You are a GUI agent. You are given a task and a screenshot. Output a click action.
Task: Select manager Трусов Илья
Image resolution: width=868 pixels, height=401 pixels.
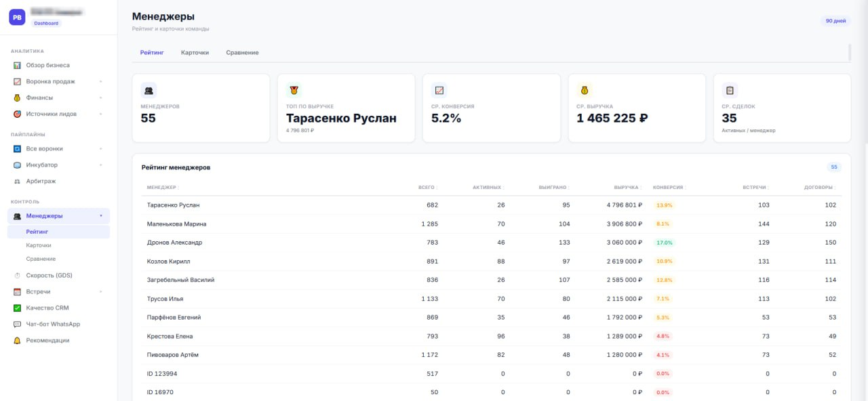click(165, 299)
